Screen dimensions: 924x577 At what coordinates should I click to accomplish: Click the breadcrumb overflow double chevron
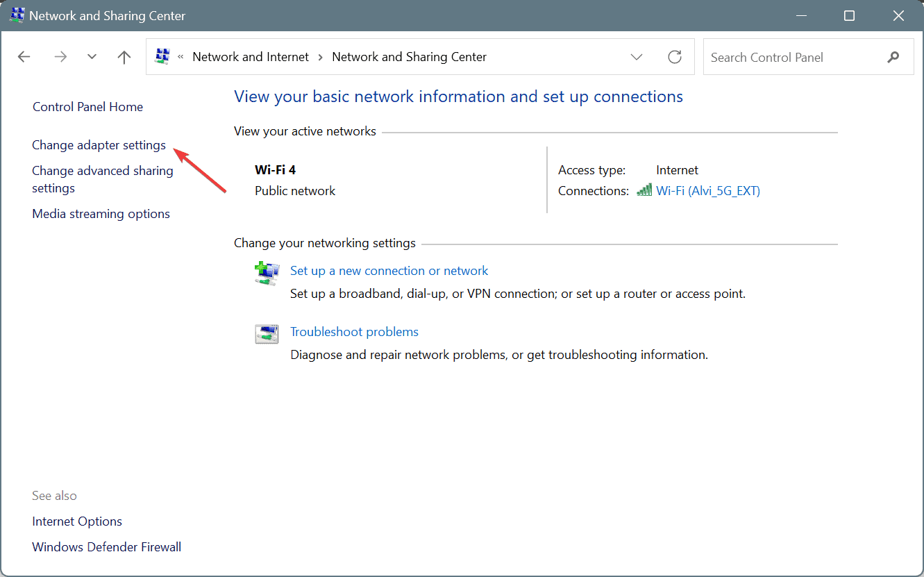point(180,57)
